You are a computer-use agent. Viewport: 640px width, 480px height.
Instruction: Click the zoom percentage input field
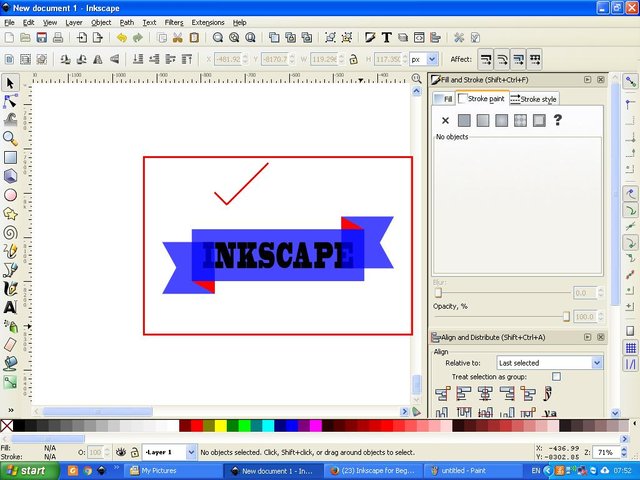[607, 452]
